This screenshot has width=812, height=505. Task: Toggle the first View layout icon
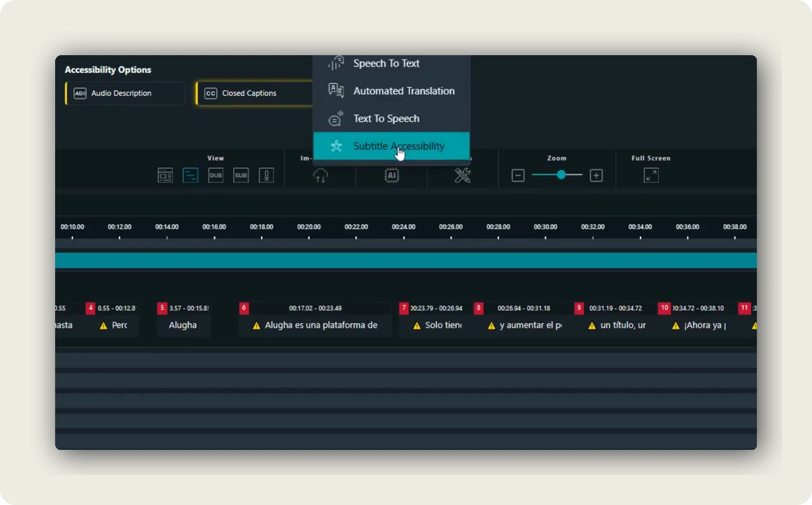tap(165, 175)
